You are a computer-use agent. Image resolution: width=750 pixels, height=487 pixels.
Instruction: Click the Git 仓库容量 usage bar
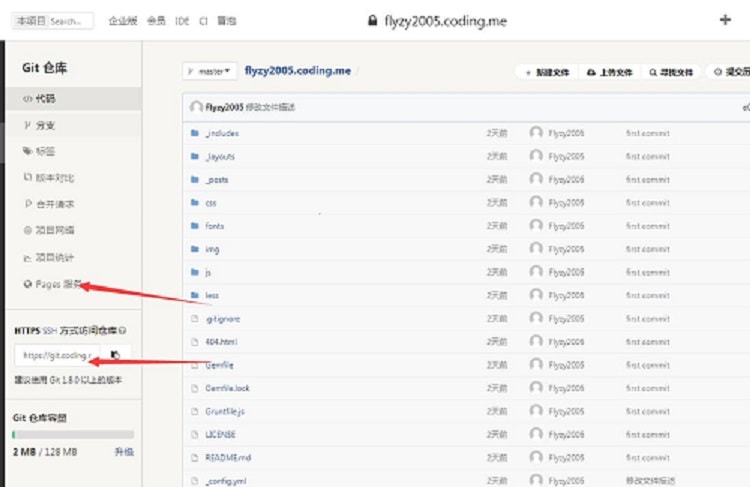[x=73, y=434]
